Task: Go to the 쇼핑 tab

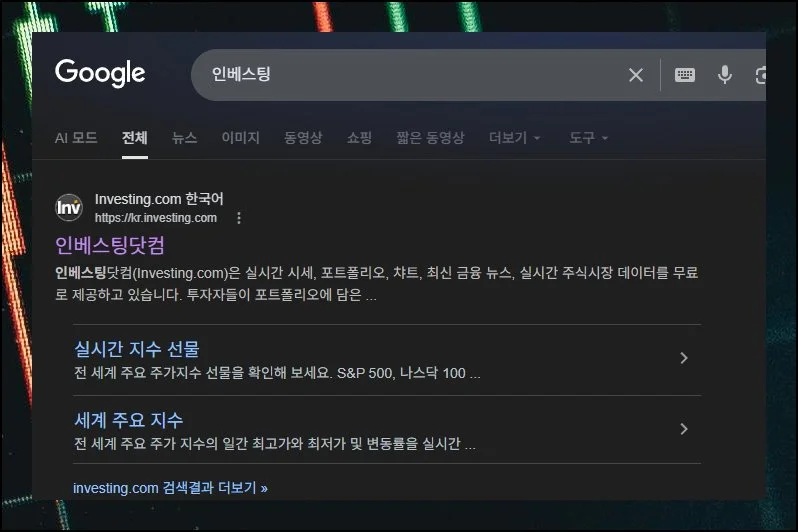Action: coord(359,138)
